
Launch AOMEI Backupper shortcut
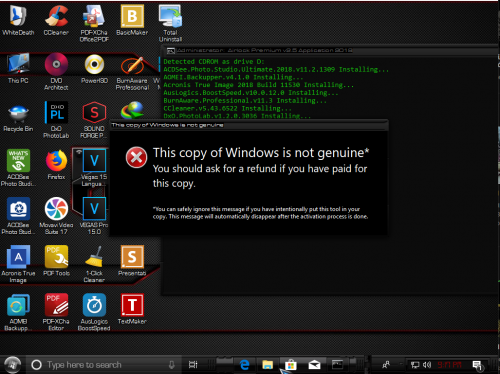click(18, 312)
